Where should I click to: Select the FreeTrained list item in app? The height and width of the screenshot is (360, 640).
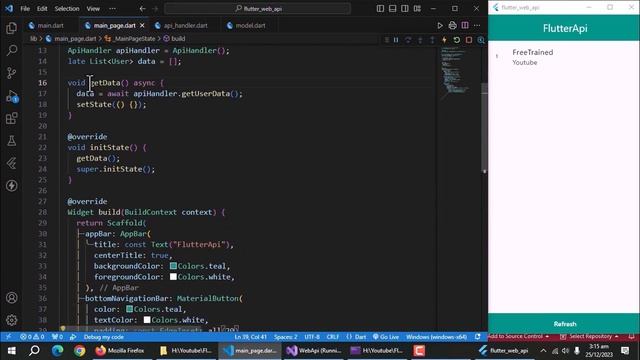[564, 57]
